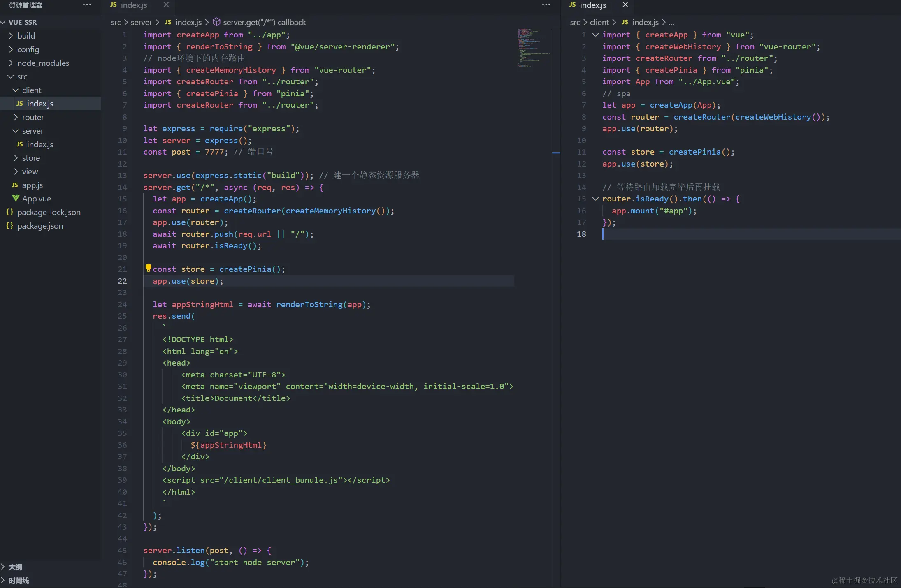Viewport: 901px width, 588px height.
Task: Click the client segment in right breadcrumb
Action: [599, 22]
